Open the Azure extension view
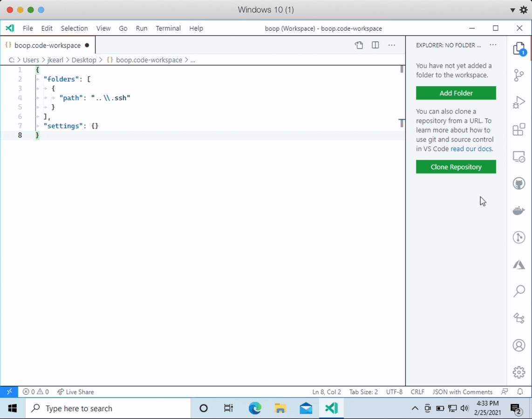The image size is (532, 419). click(x=519, y=264)
